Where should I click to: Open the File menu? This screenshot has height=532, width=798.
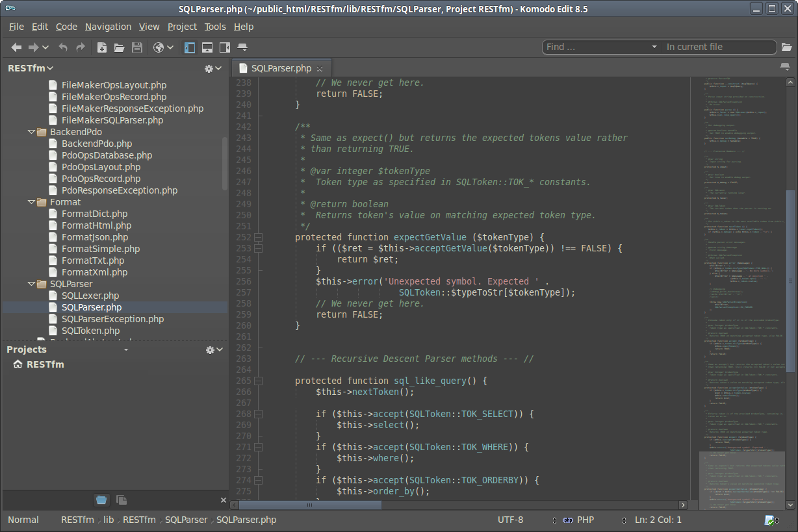tap(16, 27)
